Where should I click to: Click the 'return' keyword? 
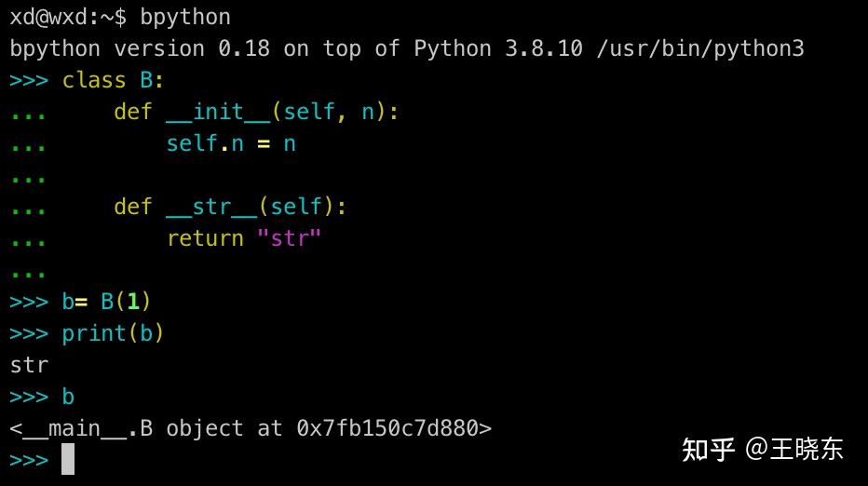tap(206, 238)
